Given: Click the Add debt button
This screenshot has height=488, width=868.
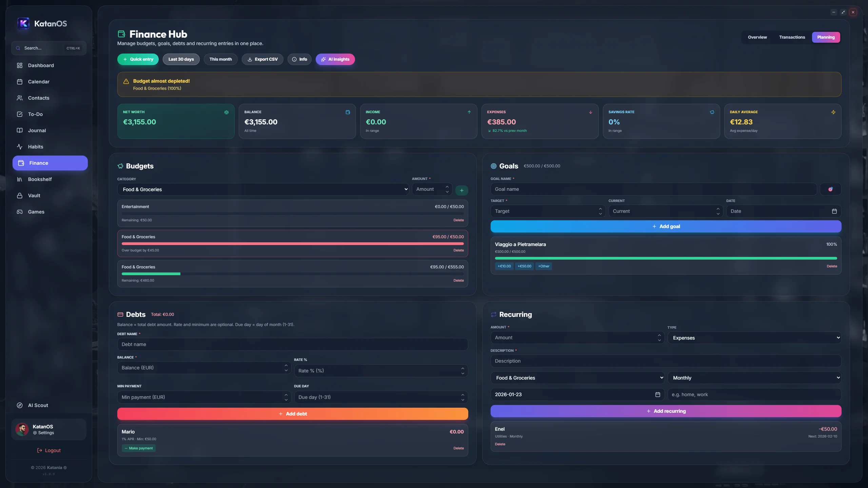Looking at the screenshot, I should coord(292,414).
